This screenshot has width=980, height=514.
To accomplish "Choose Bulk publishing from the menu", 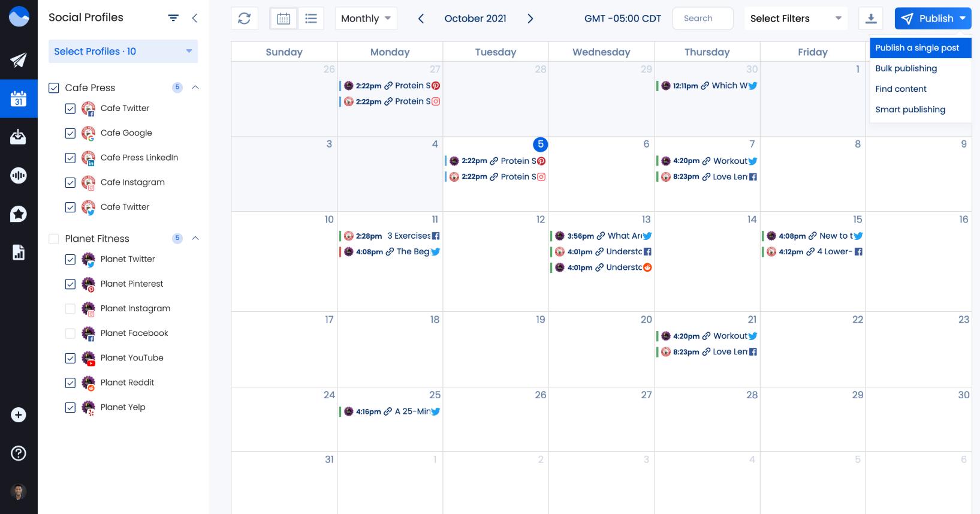I will click(x=906, y=68).
